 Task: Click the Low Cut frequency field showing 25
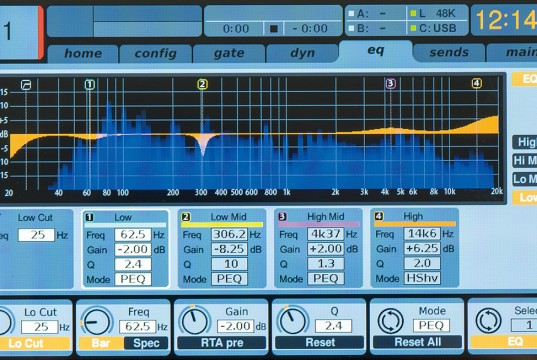point(36,235)
